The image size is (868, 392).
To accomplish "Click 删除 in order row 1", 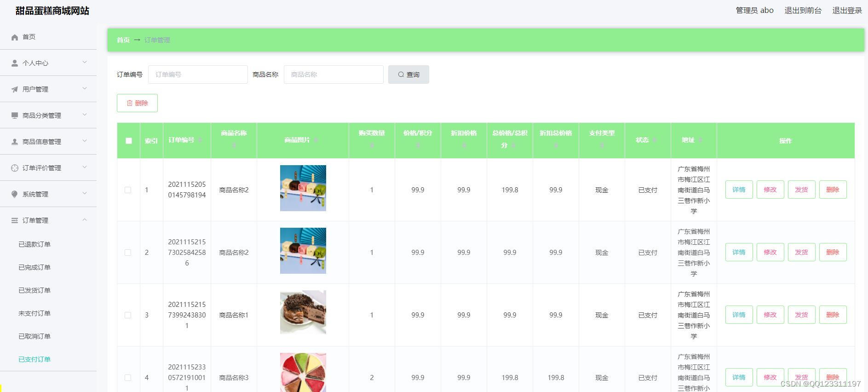I will click(x=833, y=190).
